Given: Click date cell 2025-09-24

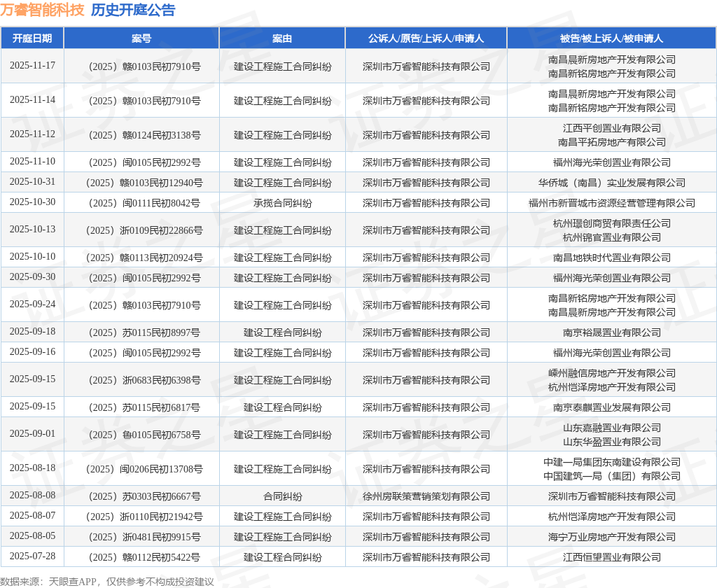Looking at the screenshot, I should [x=32, y=304].
